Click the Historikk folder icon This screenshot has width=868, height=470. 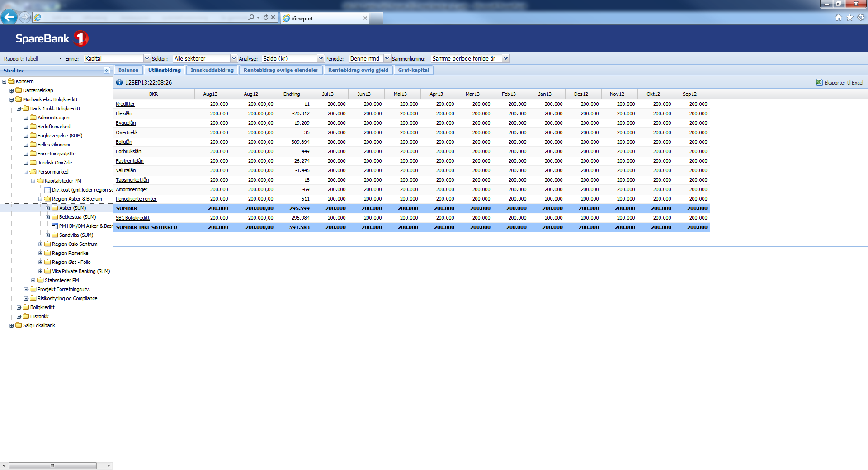[26, 316]
